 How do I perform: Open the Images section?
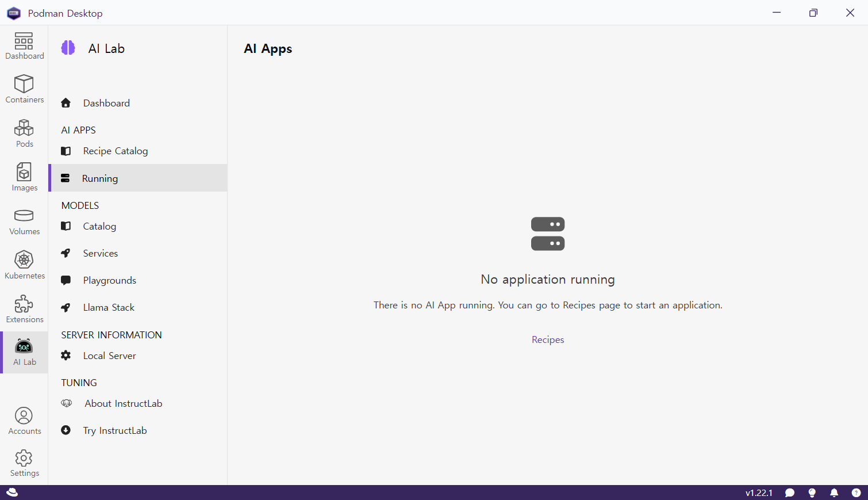pyautogui.click(x=24, y=177)
